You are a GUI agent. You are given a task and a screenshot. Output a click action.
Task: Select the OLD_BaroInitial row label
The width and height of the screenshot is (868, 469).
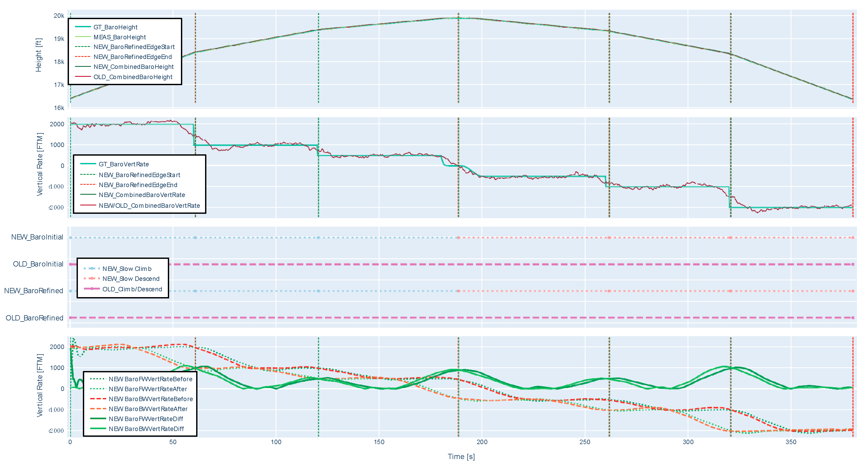coord(38,264)
